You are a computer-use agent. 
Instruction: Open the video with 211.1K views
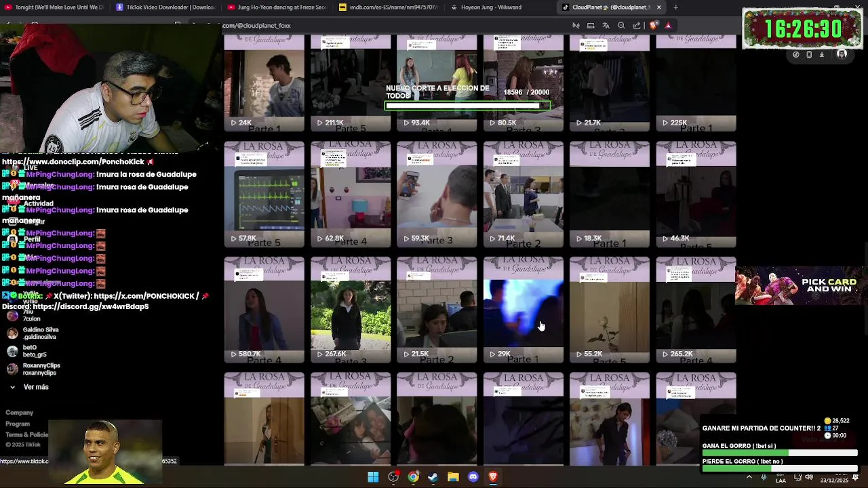[351, 83]
